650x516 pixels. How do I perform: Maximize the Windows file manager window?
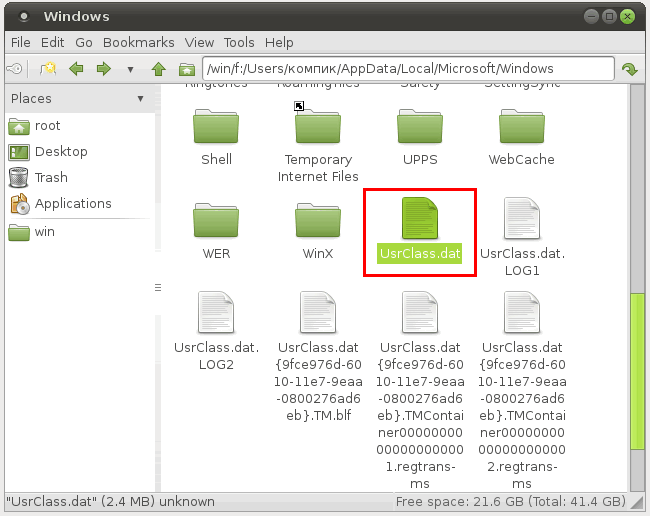point(609,17)
